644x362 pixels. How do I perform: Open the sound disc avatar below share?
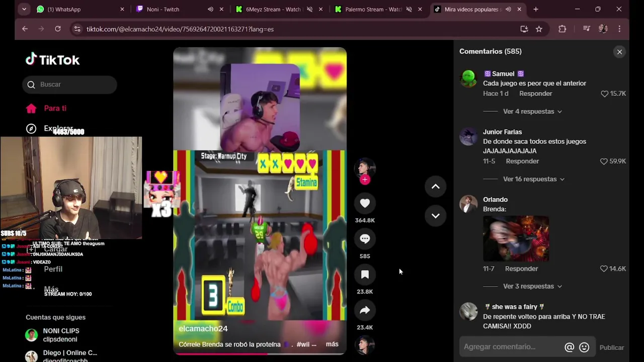[x=365, y=345]
